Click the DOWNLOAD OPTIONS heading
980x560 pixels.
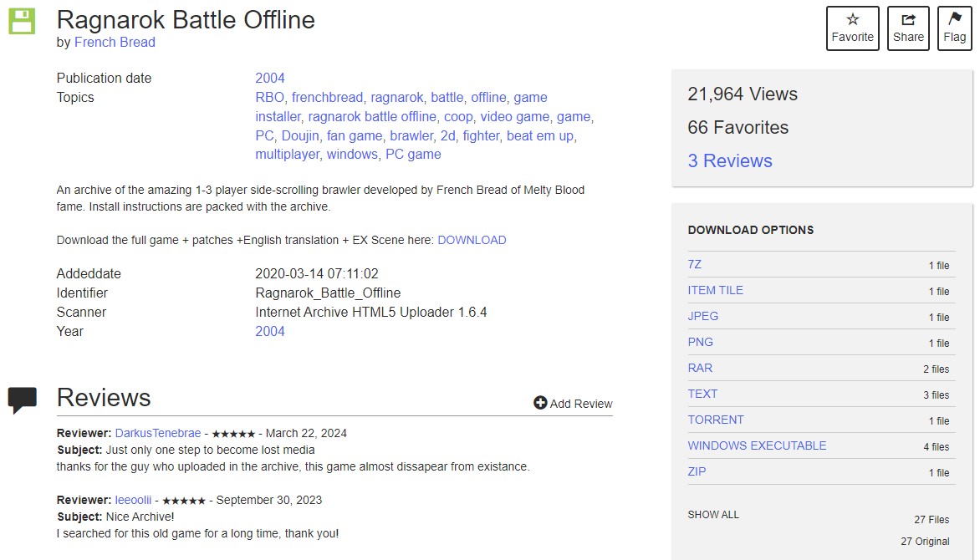(751, 230)
